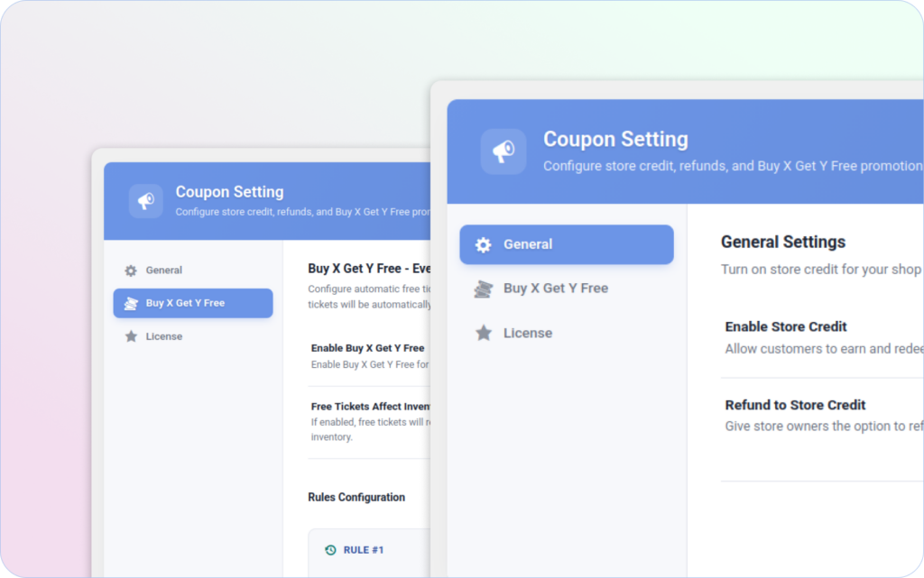This screenshot has width=924, height=578.
Task: Open the General tab in front window
Action: pyautogui.click(x=567, y=244)
